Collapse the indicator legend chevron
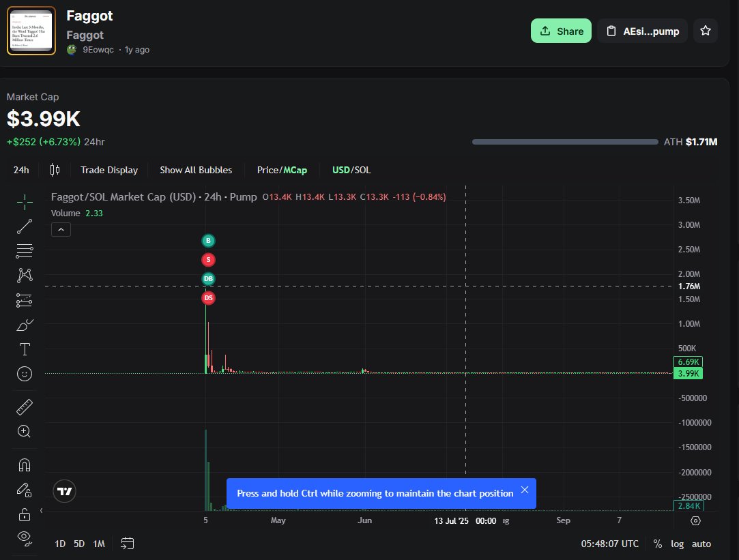Image resolution: width=739 pixels, height=560 pixels. click(x=61, y=230)
